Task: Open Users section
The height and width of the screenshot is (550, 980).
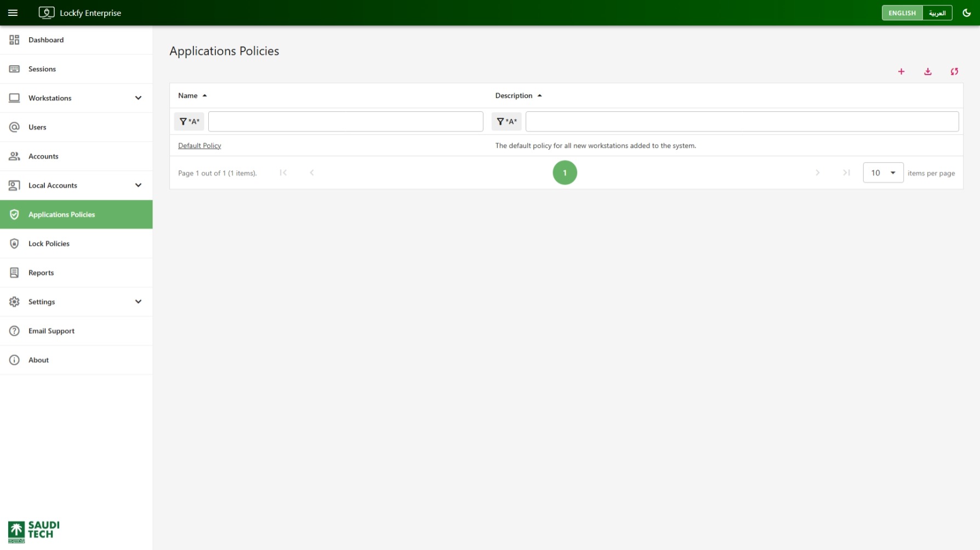Action: (76, 127)
